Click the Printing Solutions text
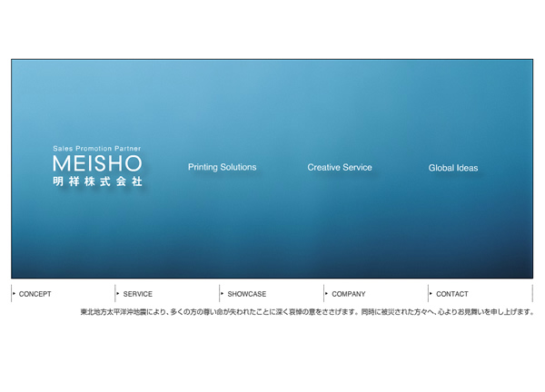This screenshot has height=392, width=545. pos(223,167)
